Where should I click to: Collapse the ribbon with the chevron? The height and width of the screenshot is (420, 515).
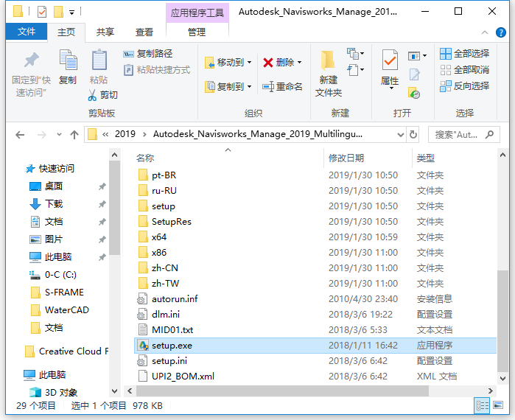(x=485, y=32)
